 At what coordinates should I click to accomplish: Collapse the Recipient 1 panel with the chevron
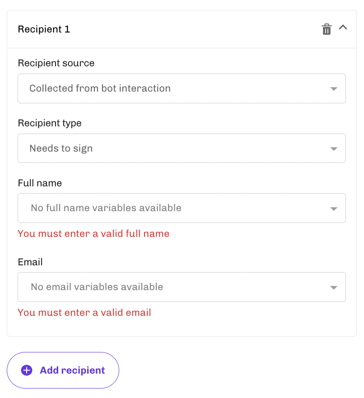coord(343,27)
